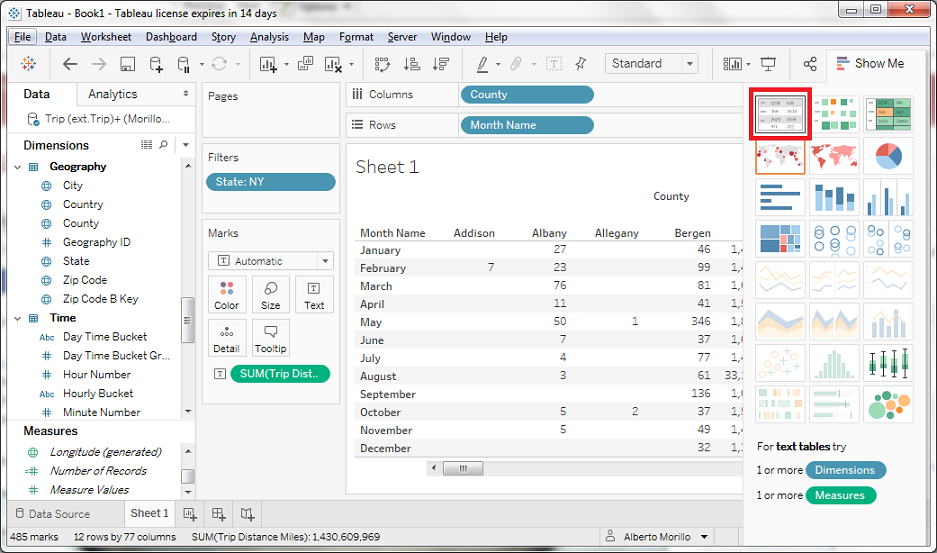Switch to the Analytics tab
The height and width of the screenshot is (553, 937).
point(112,94)
